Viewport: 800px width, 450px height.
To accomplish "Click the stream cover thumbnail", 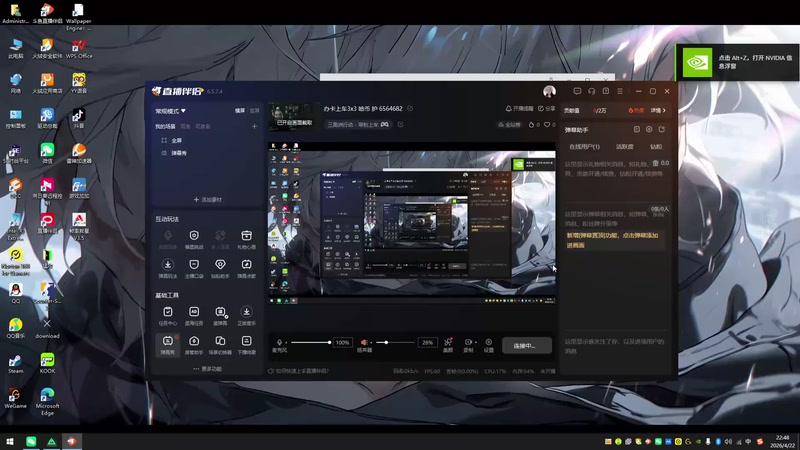I will click(x=292, y=115).
